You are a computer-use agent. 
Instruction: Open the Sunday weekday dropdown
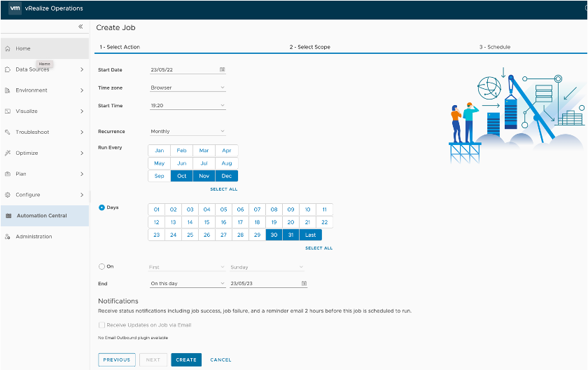267,267
